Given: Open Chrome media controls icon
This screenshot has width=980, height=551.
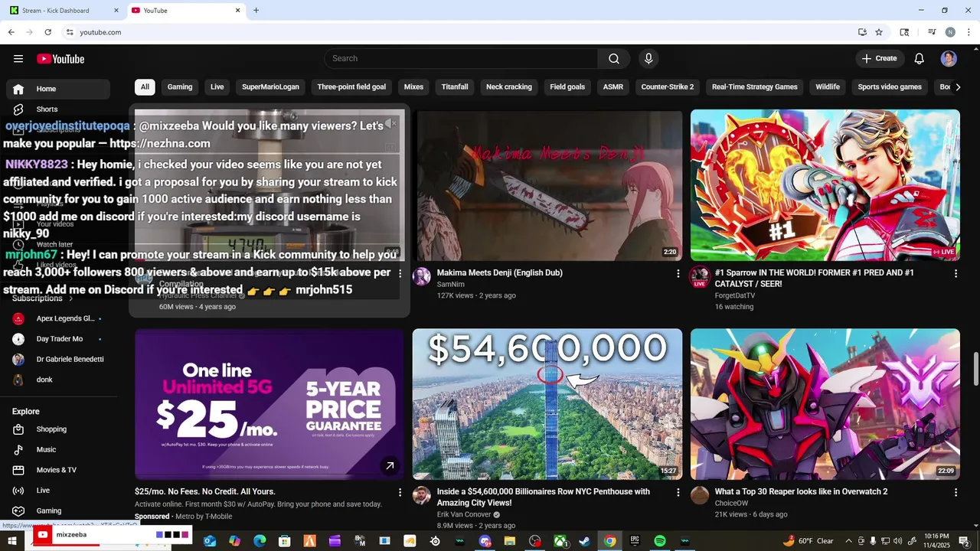Looking at the screenshot, I should (x=932, y=32).
